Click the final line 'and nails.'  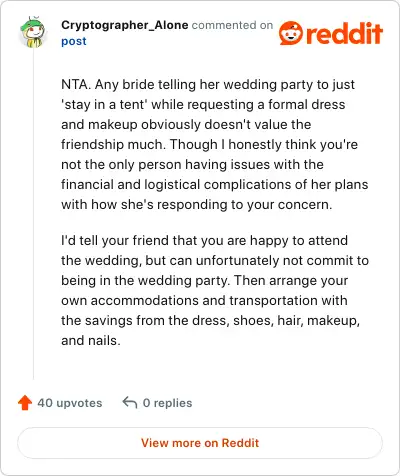pos(91,341)
